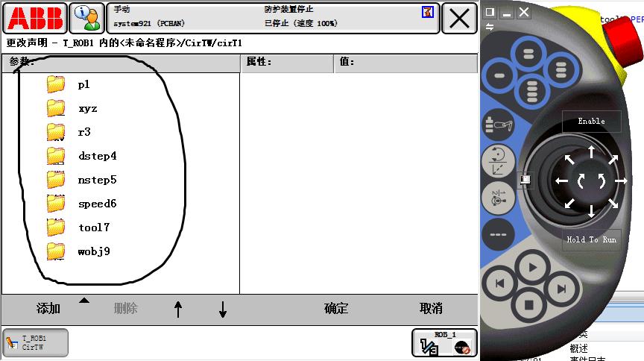Select mechanical unit key on pendant
The width and height of the screenshot is (644, 361).
click(x=499, y=125)
